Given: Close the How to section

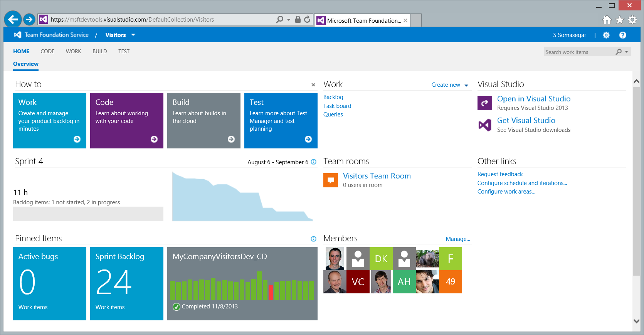Looking at the screenshot, I should [313, 85].
